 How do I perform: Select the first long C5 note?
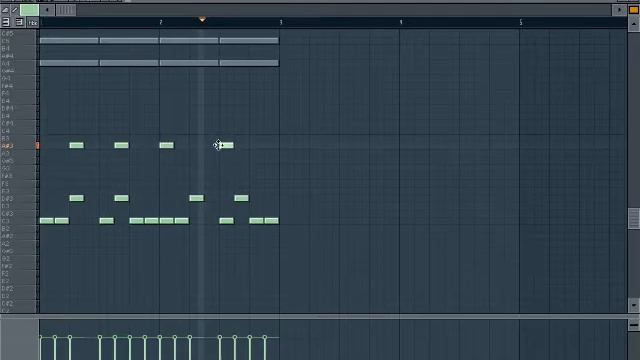69,40
